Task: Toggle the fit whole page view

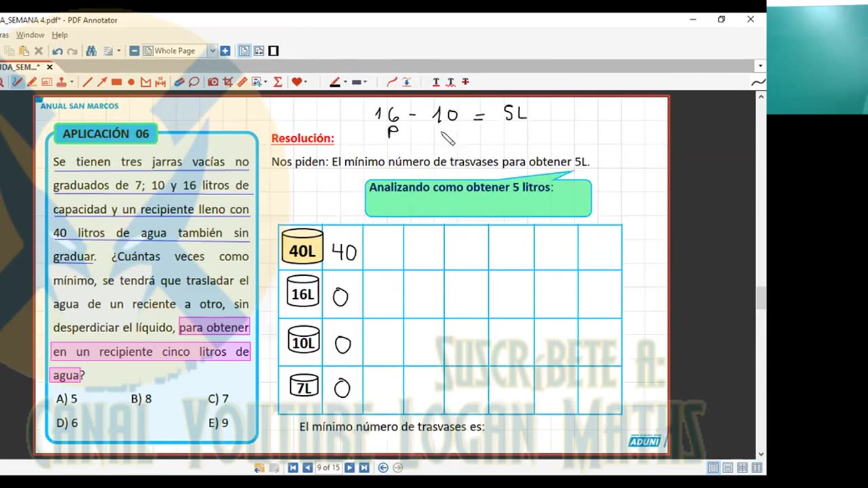Action: [244, 51]
